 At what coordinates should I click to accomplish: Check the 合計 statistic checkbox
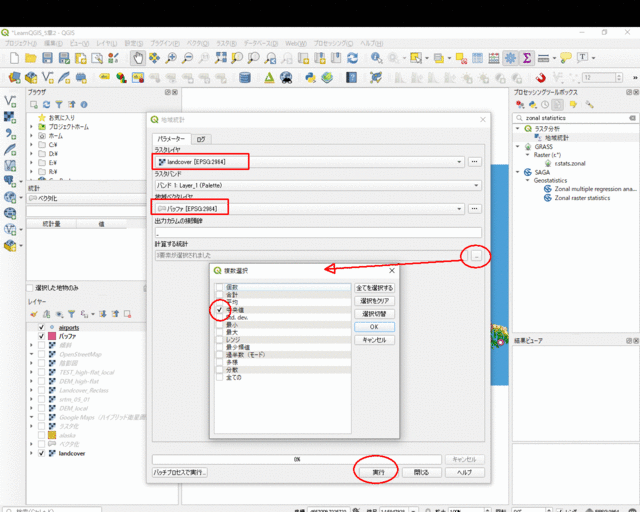220,295
